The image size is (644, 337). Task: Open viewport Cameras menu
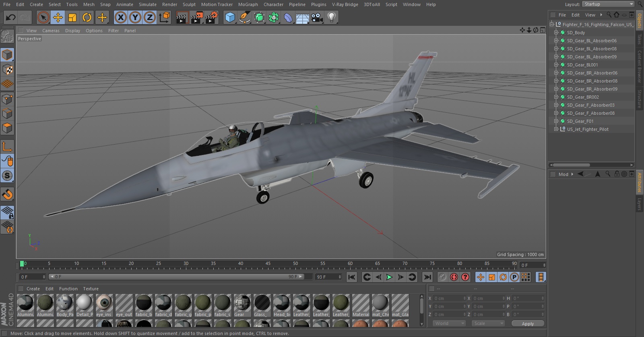coord(51,31)
